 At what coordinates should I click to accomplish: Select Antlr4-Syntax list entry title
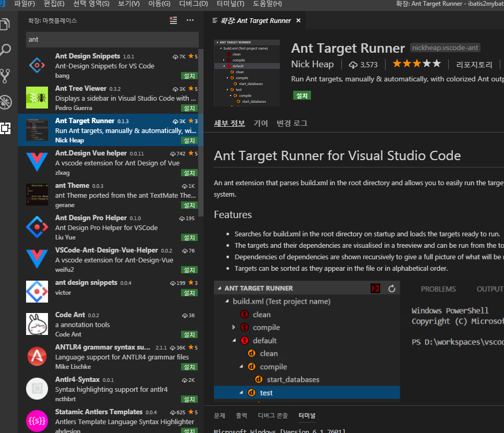(x=77, y=379)
